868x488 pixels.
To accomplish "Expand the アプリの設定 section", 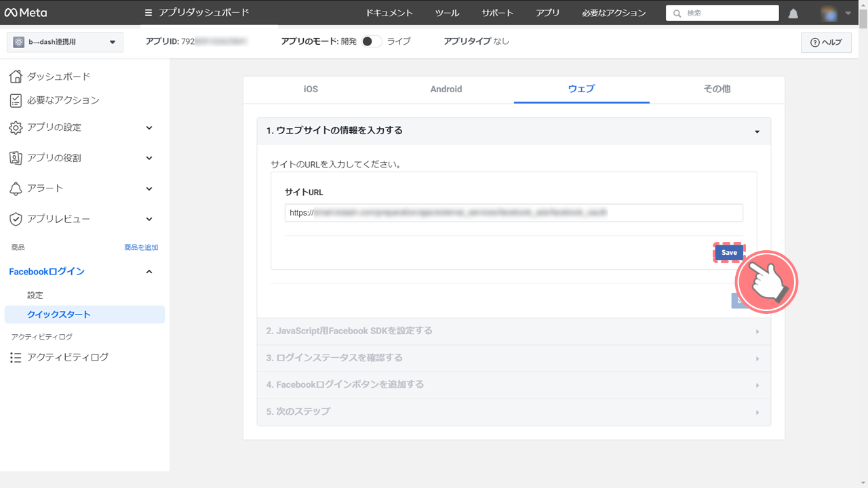I will pyautogui.click(x=149, y=127).
